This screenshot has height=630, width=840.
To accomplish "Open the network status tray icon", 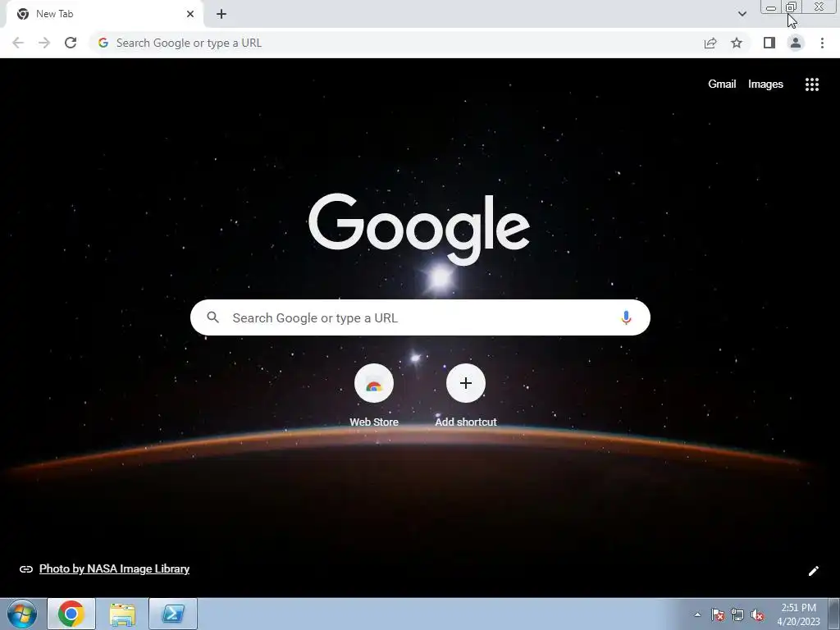I will click(x=737, y=614).
